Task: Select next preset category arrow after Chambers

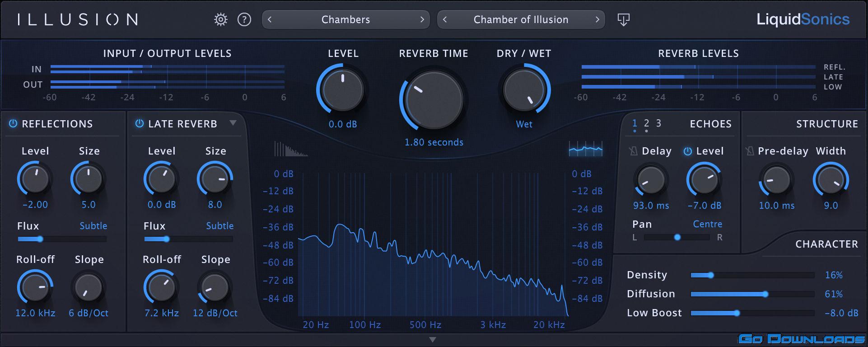Action: [x=422, y=19]
